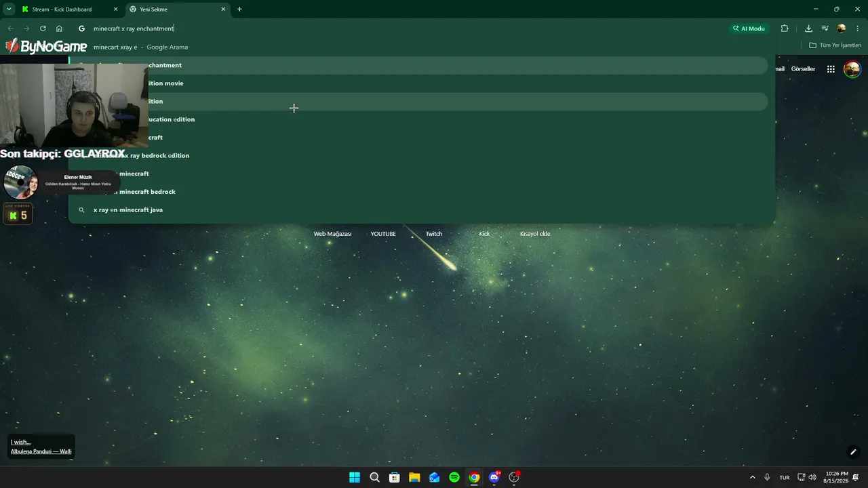This screenshot has width=868, height=488.
Task: Expand the system tray hidden icons chevron
Action: click(752, 477)
